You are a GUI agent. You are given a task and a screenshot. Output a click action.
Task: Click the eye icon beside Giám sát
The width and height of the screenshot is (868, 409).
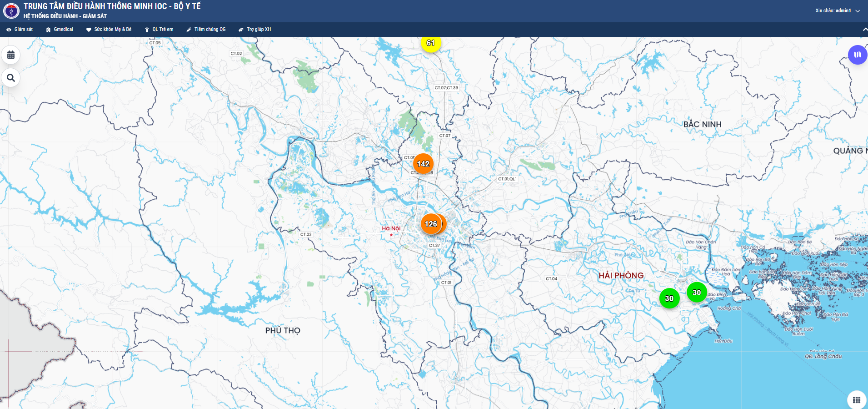click(x=9, y=30)
